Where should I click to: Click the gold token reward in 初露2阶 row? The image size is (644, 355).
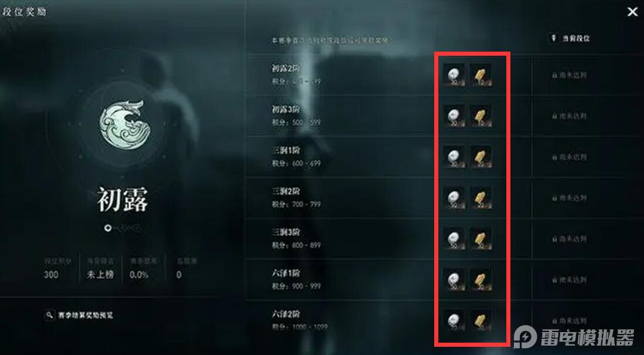coord(480,75)
